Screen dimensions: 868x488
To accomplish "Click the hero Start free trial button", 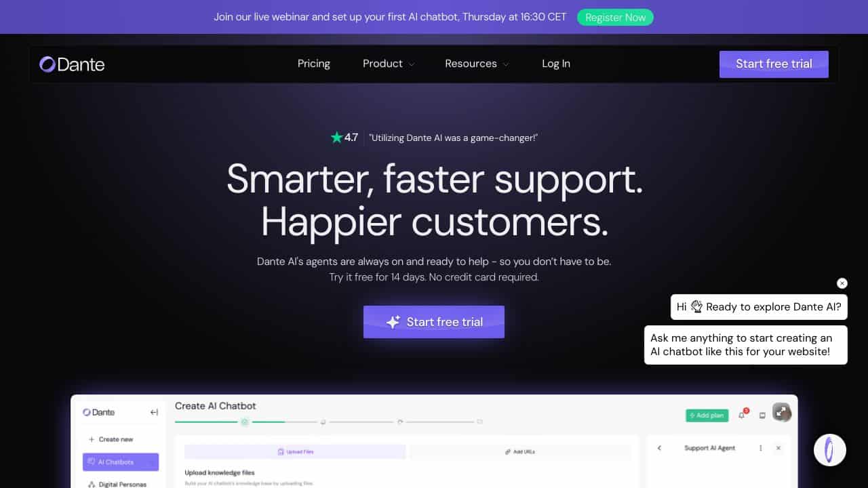I will tap(434, 322).
